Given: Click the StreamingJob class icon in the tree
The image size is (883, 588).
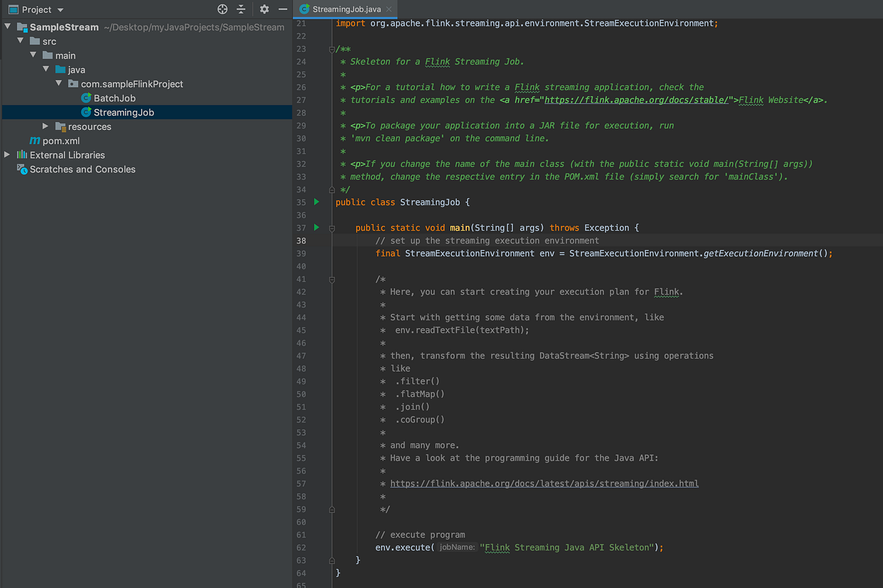Looking at the screenshot, I should click(86, 112).
